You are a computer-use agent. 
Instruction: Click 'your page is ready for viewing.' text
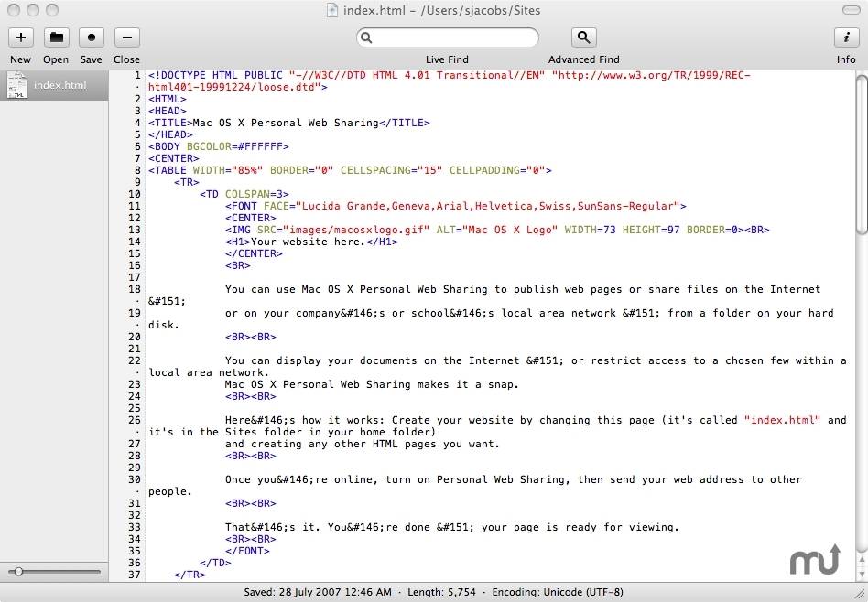pos(580,527)
